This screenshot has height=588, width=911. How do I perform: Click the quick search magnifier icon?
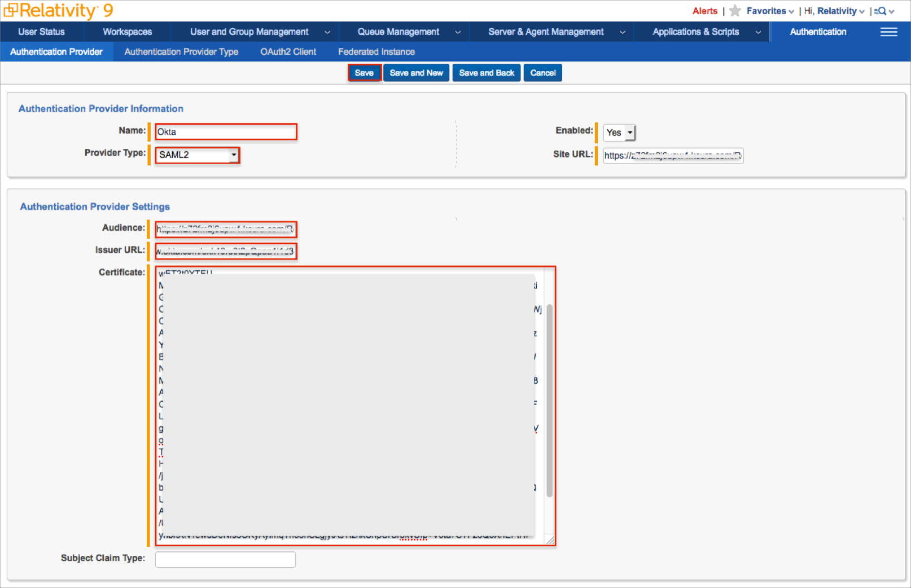pyautogui.click(x=880, y=11)
